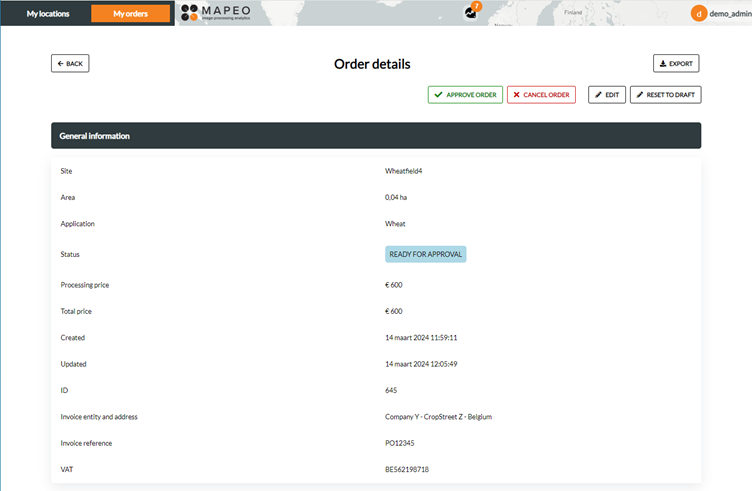The height and width of the screenshot is (491, 752).
Task: Select invoice reference PO12345
Action: pyautogui.click(x=400, y=443)
